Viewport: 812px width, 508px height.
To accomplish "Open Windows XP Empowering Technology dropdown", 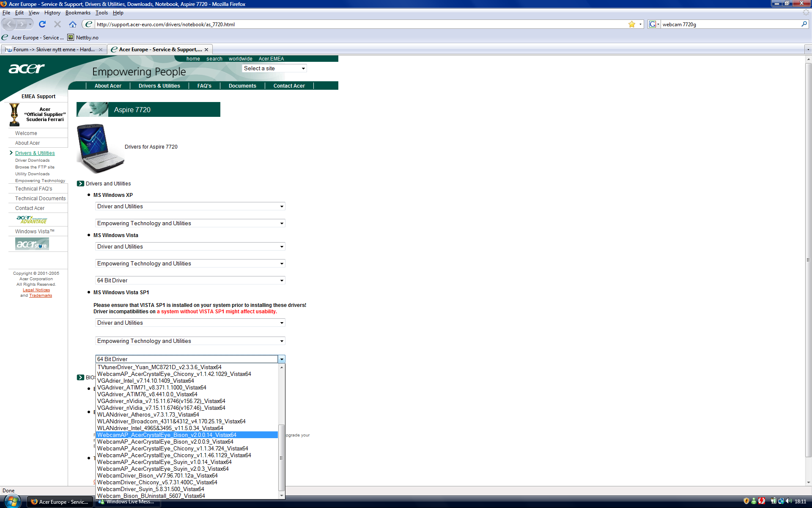I will coord(190,223).
